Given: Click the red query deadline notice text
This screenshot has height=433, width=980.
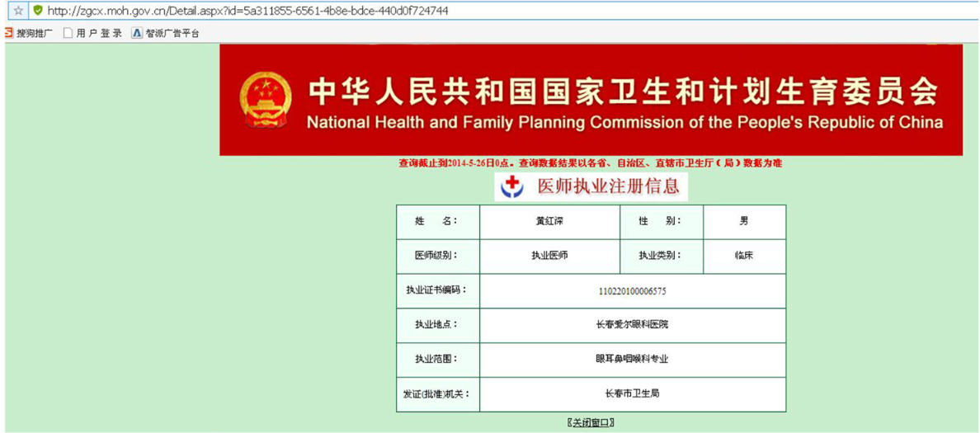Looking at the screenshot, I should pyautogui.click(x=591, y=163).
